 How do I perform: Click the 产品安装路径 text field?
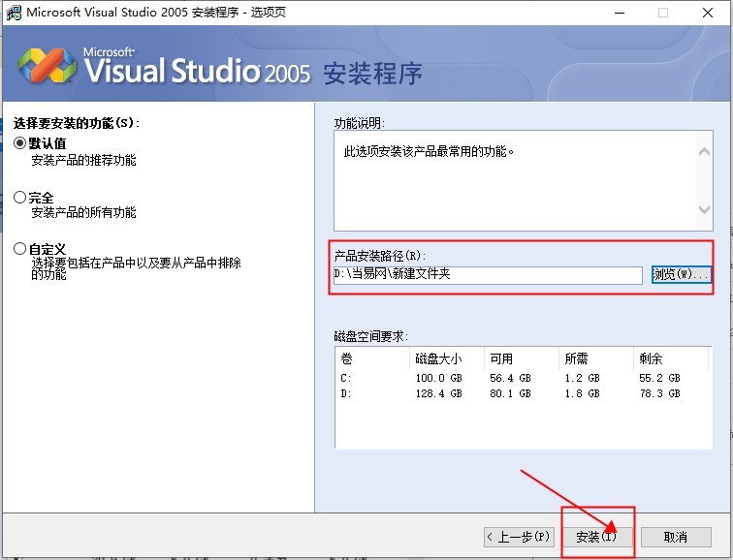pyautogui.click(x=488, y=275)
